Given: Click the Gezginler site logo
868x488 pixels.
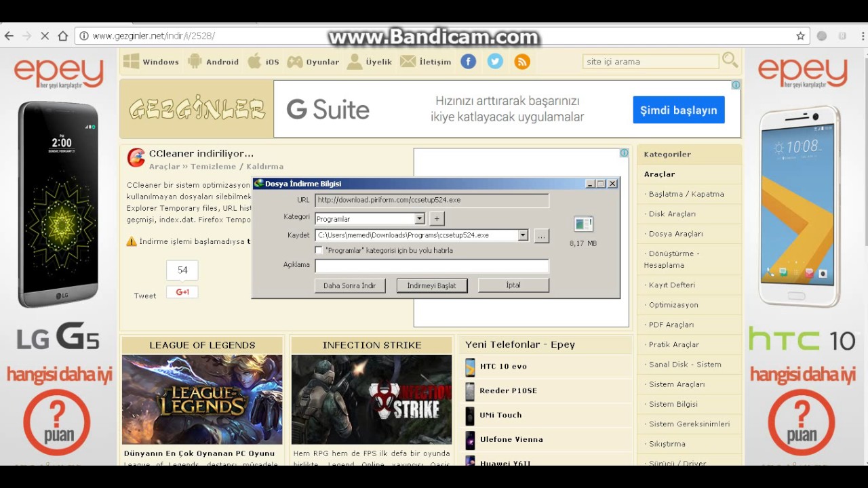Looking at the screenshot, I should [x=197, y=108].
